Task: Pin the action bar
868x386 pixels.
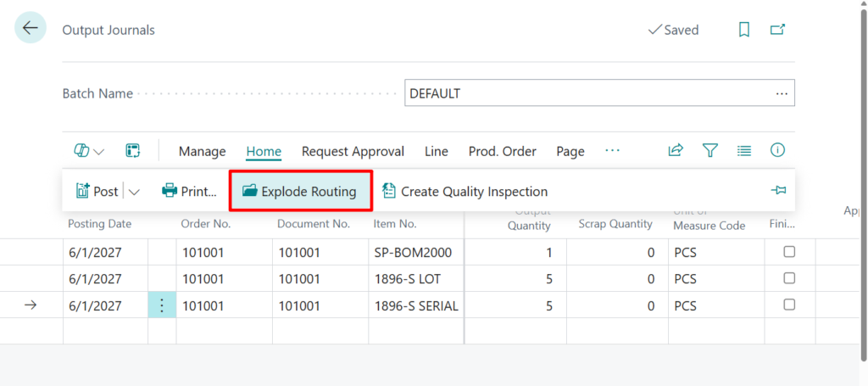Action: click(778, 191)
